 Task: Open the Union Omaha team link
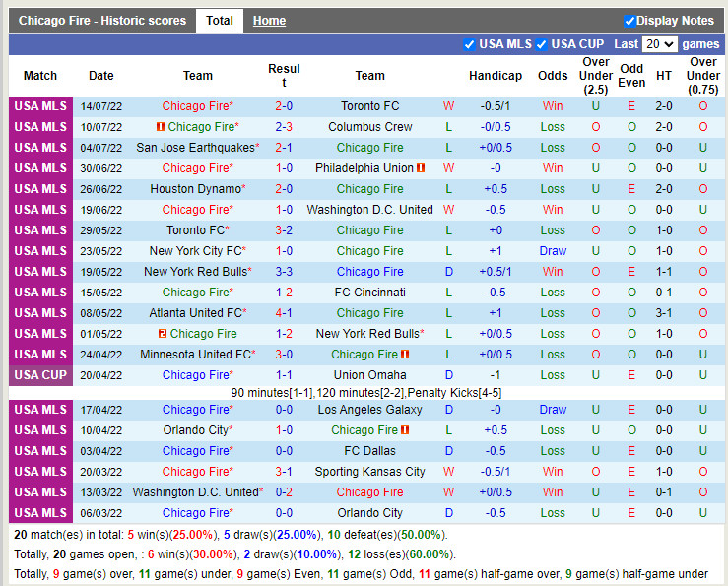pyautogui.click(x=369, y=375)
